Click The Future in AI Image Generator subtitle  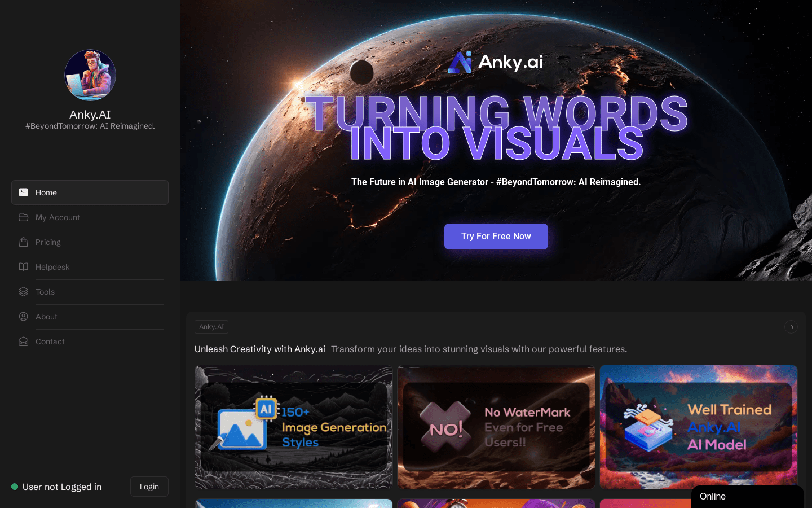[x=496, y=182]
